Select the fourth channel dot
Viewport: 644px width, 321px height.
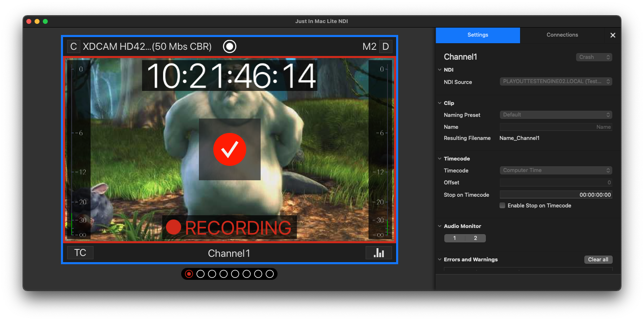[224, 274]
